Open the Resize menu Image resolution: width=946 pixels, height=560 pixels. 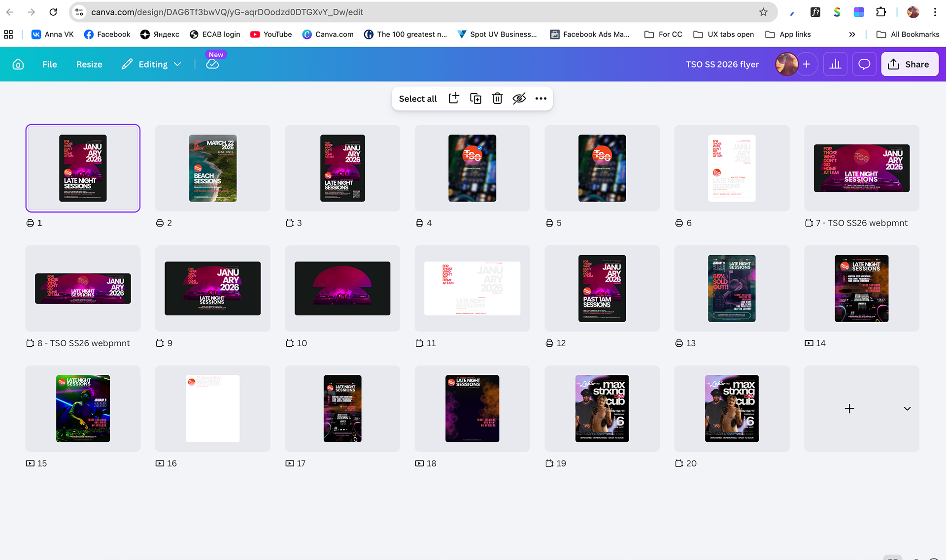click(89, 65)
